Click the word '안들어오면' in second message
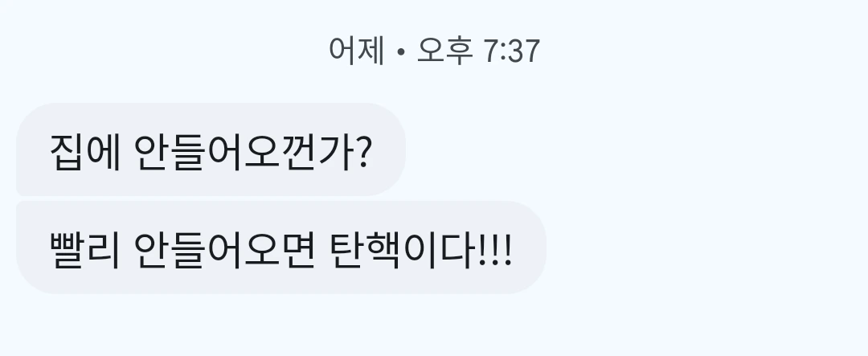This screenshot has height=356, width=868. pyautogui.click(x=225, y=250)
